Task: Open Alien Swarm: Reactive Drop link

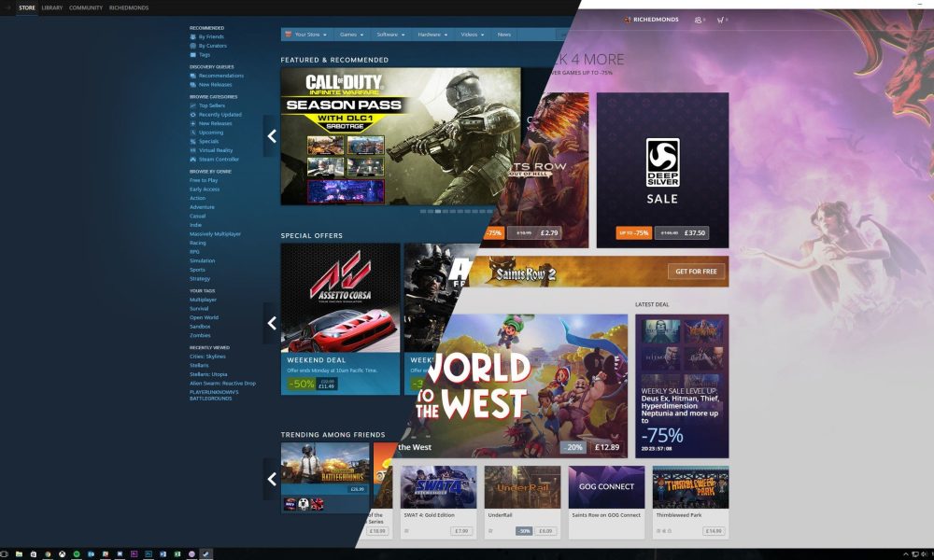Action: [x=223, y=384]
